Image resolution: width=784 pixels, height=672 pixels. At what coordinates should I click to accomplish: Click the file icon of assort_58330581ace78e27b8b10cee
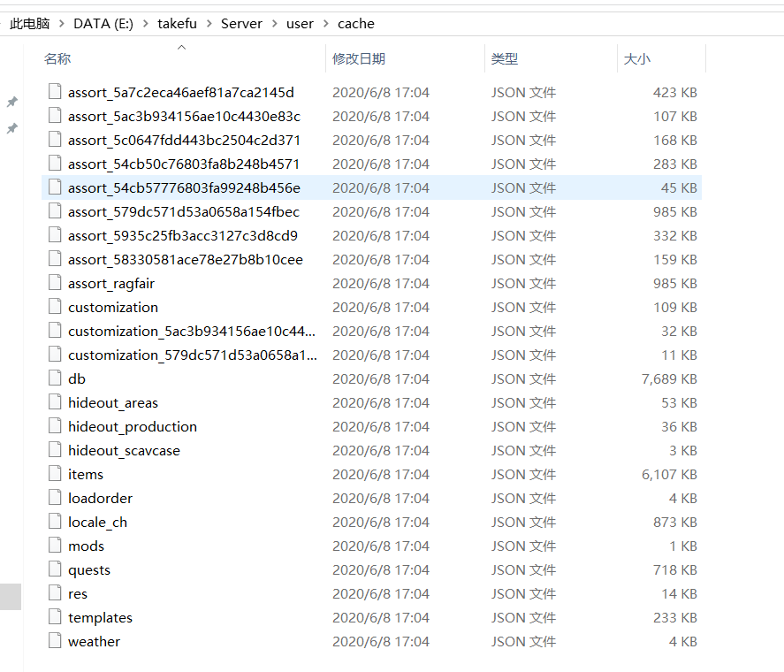tap(55, 259)
